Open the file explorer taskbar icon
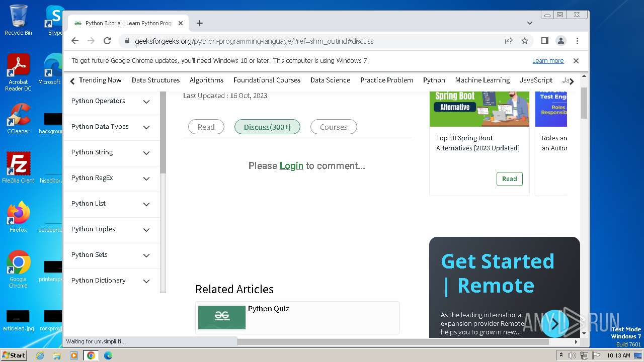The image size is (644, 362). click(57, 355)
